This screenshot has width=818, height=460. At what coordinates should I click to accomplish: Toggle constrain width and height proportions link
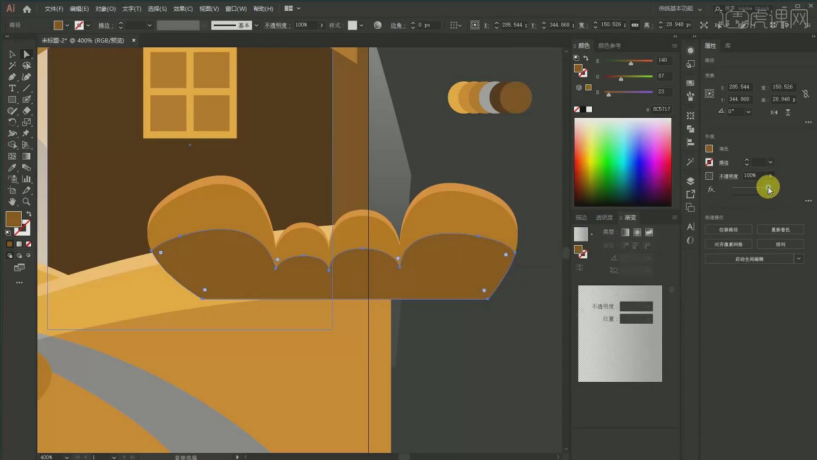(x=807, y=93)
